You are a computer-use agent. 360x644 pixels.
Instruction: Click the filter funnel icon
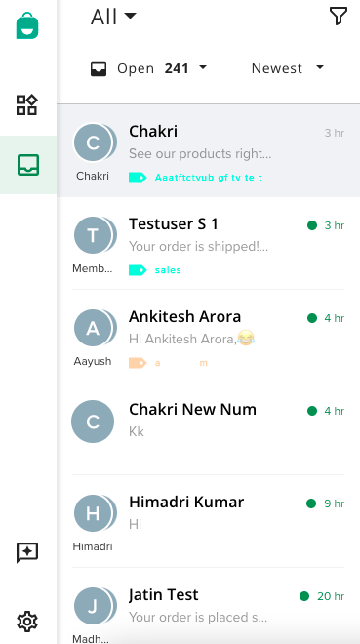(x=339, y=17)
